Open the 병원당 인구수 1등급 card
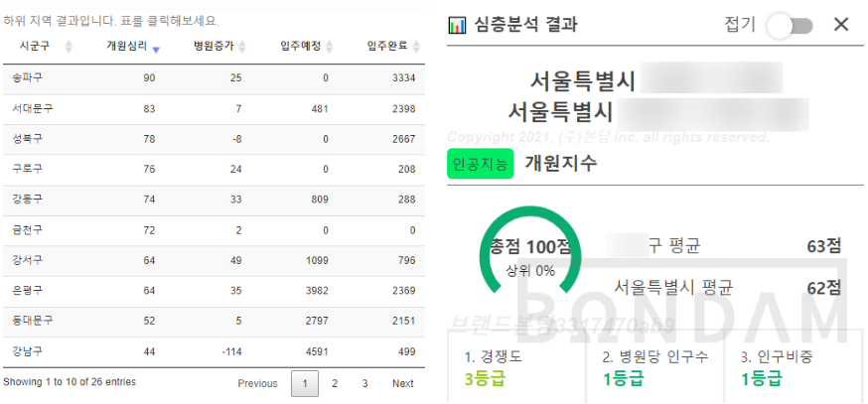868x404 pixels. (654, 366)
